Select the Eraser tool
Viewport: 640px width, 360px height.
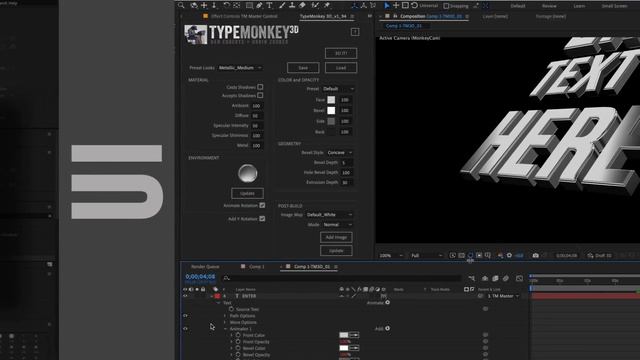pyautogui.click(x=302, y=5)
